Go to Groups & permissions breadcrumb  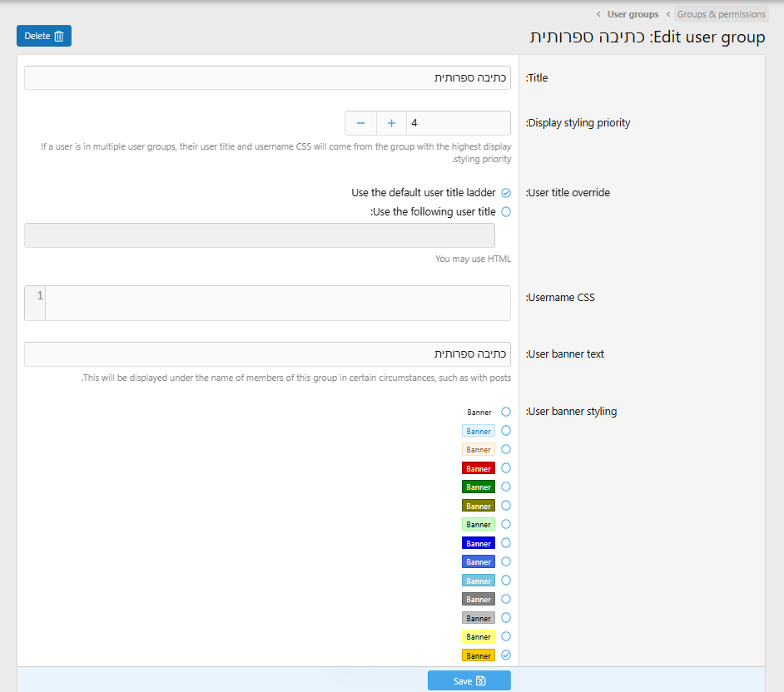click(x=721, y=14)
